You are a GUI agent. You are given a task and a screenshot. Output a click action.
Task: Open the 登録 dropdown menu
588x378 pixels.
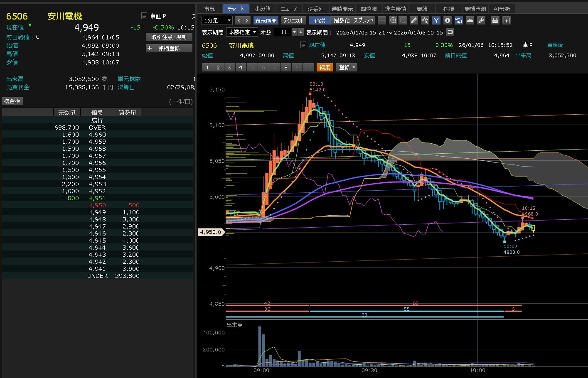(x=347, y=67)
